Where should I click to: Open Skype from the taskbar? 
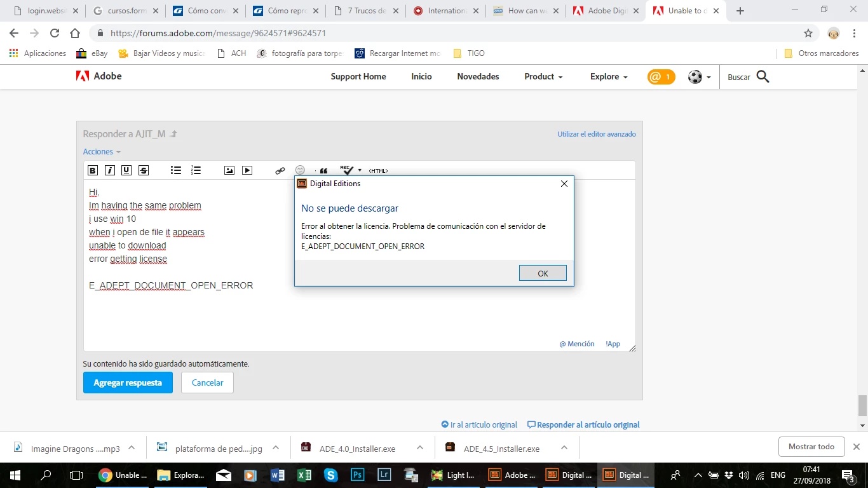point(330,475)
